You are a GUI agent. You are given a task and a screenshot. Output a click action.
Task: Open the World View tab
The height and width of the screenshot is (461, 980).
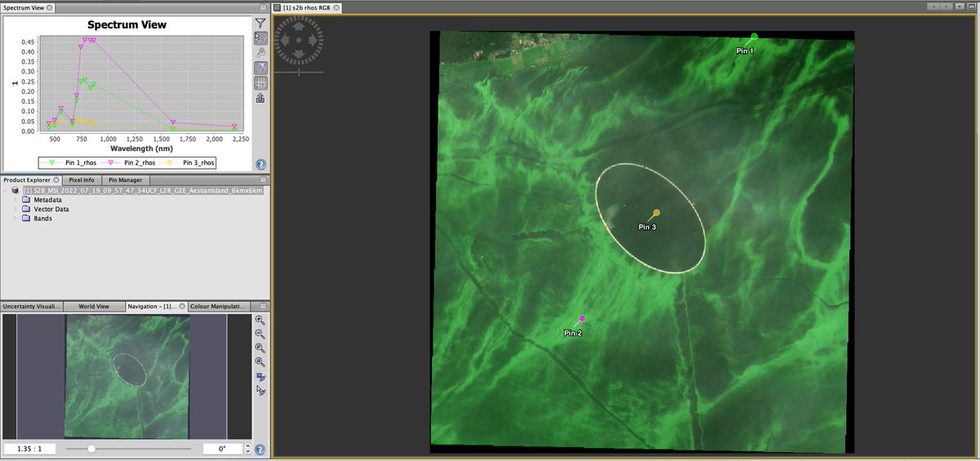point(93,306)
